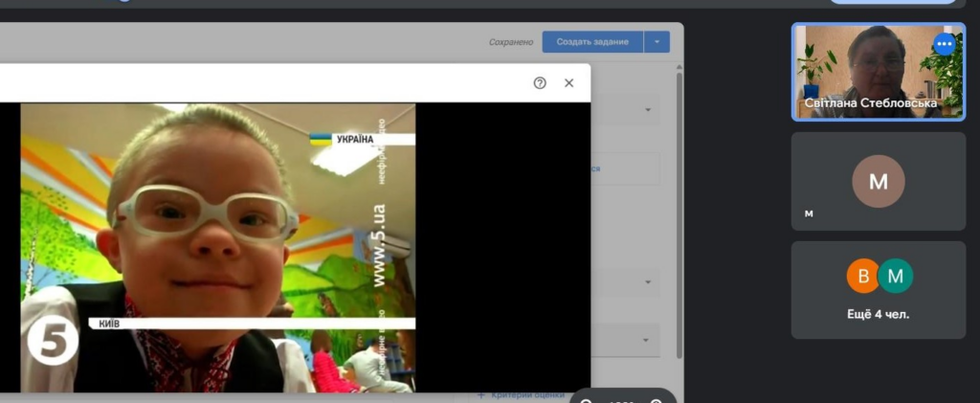
Task: Click the 'Сохранено' status text
Action: [x=511, y=42]
